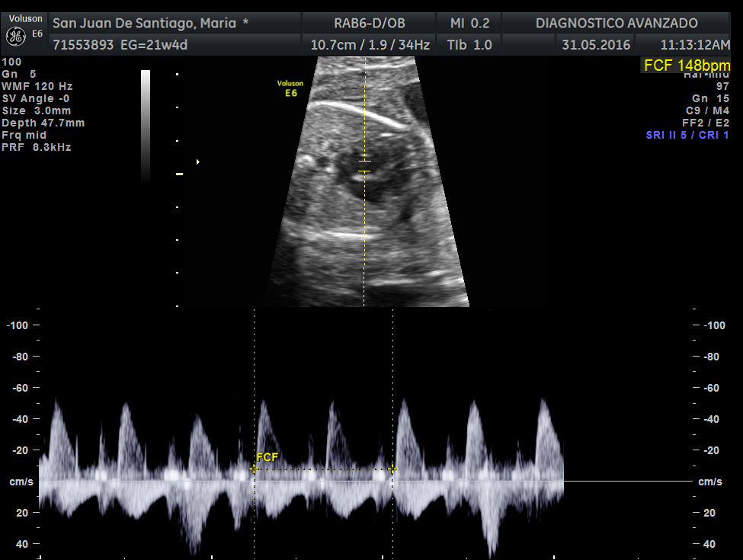Select the WMF 120 Hz wall filter setting
Screen dimensions: 743x560
(x=38, y=86)
